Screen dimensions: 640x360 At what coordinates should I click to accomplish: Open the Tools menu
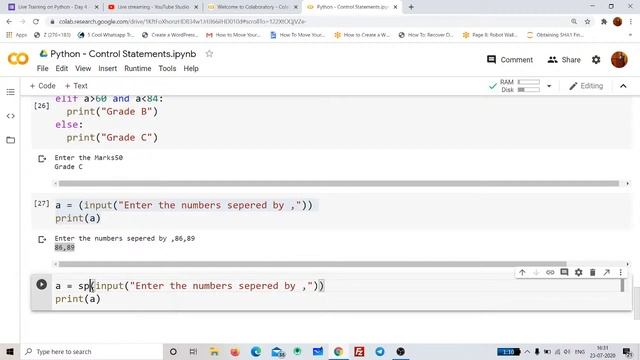tap(167, 68)
